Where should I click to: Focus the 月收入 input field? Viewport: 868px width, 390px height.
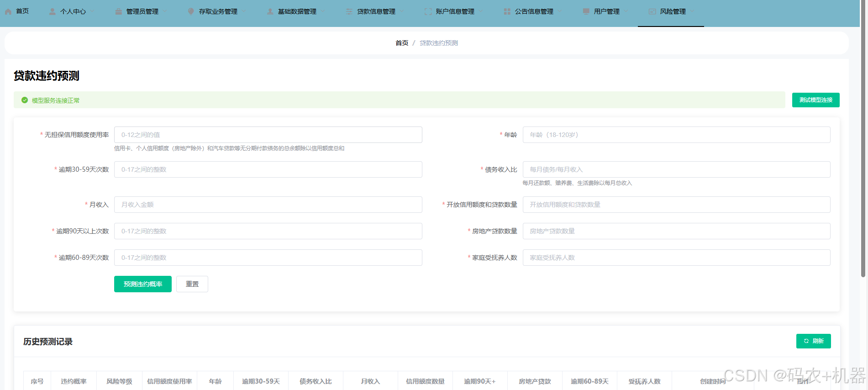(268, 205)
